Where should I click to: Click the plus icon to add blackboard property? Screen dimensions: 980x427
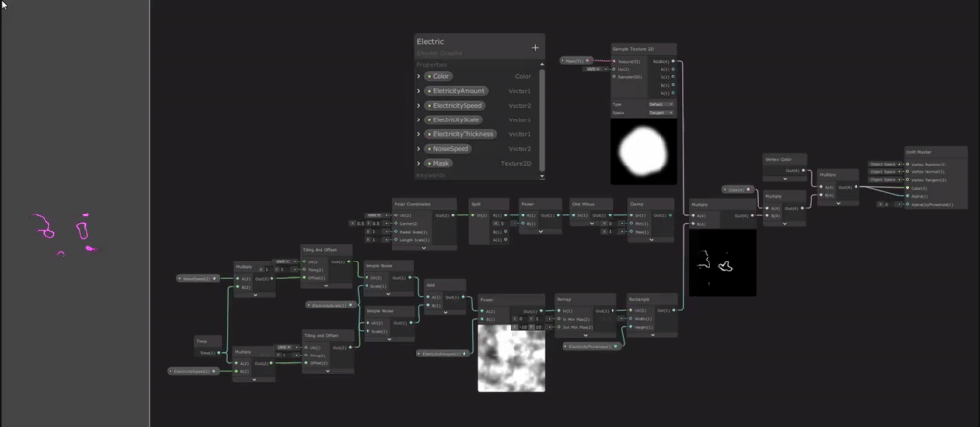(535, 47)
